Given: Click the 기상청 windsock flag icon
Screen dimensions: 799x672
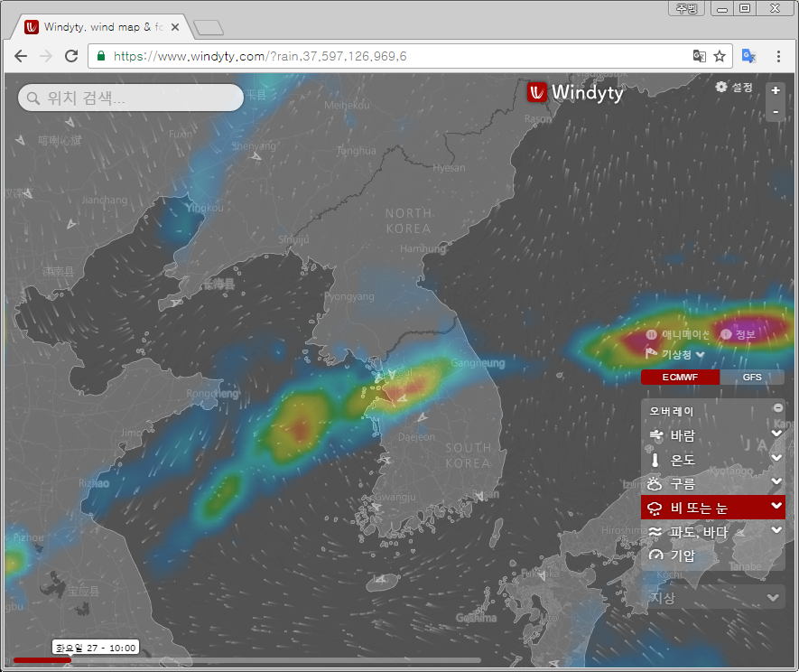Looking at the screenshot, I should [x=651, y=353].
